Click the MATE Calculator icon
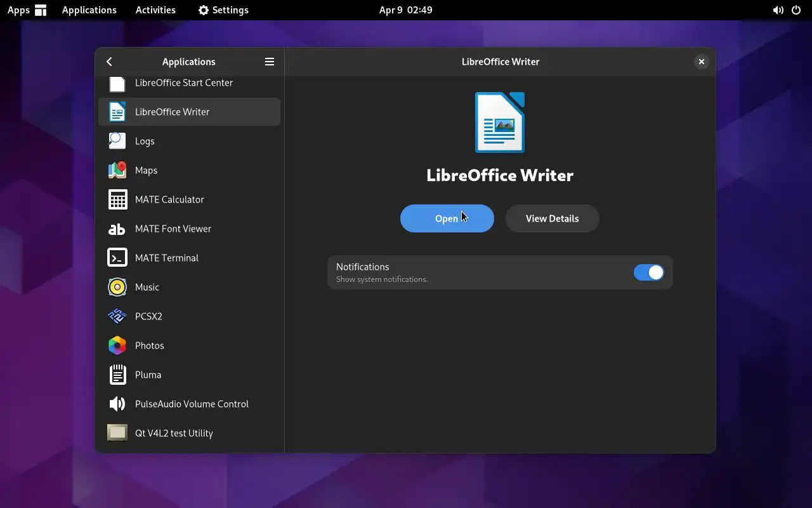812x508 pixels. coord(117,199)
